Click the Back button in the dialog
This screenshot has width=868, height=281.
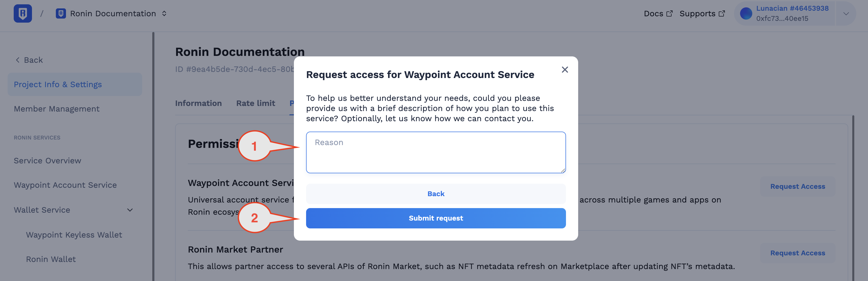pos(436,194)
